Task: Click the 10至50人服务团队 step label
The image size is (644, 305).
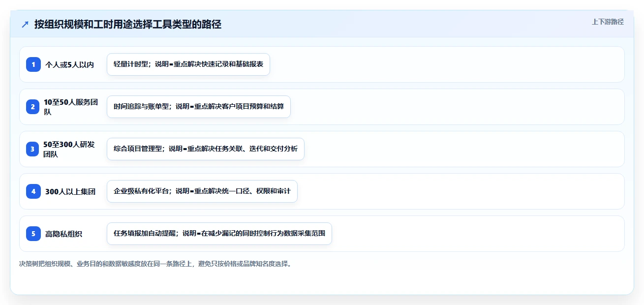Action: 71,107
